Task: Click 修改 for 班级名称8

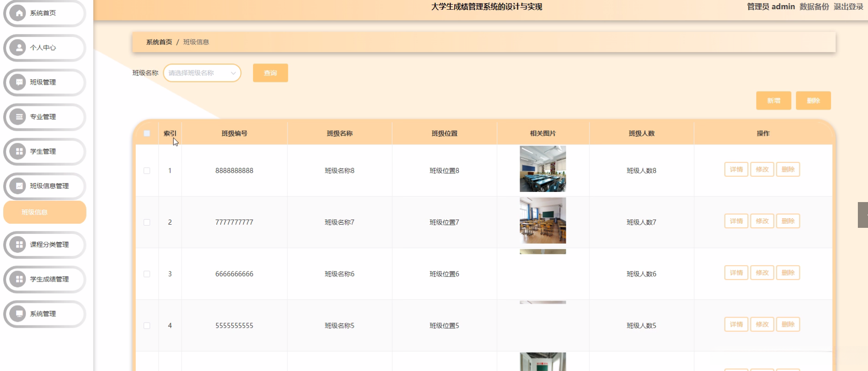Action: pos(762,169)
